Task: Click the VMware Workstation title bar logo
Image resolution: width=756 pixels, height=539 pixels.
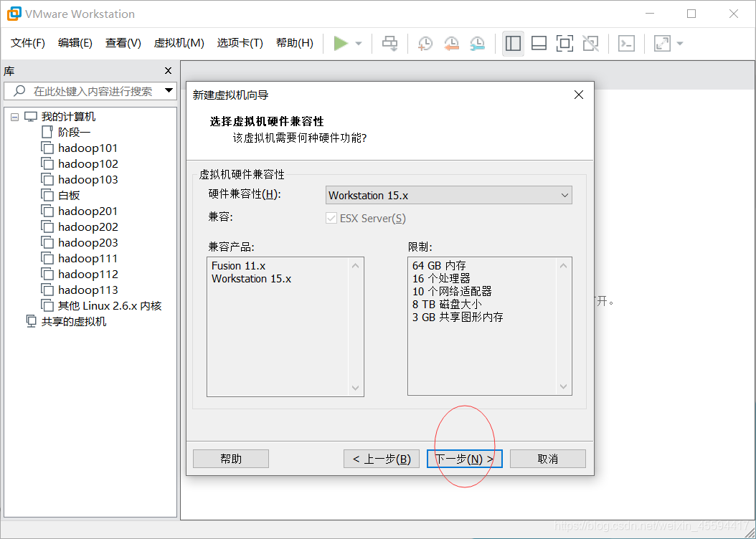Action: point(14,14)
